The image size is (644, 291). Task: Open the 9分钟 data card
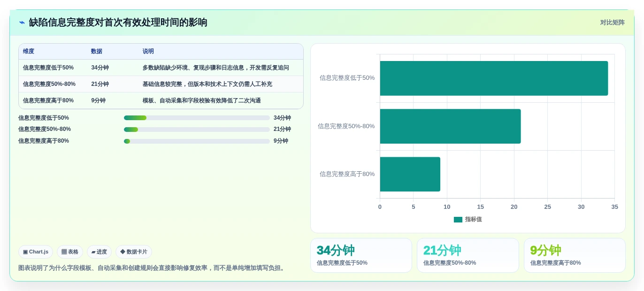pyautogui.click(x=575, y=255)
